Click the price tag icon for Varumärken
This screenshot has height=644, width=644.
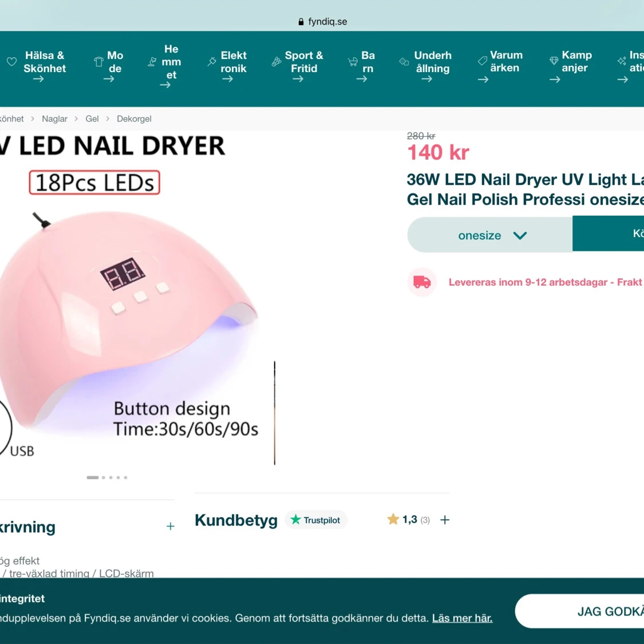(483, 61)
